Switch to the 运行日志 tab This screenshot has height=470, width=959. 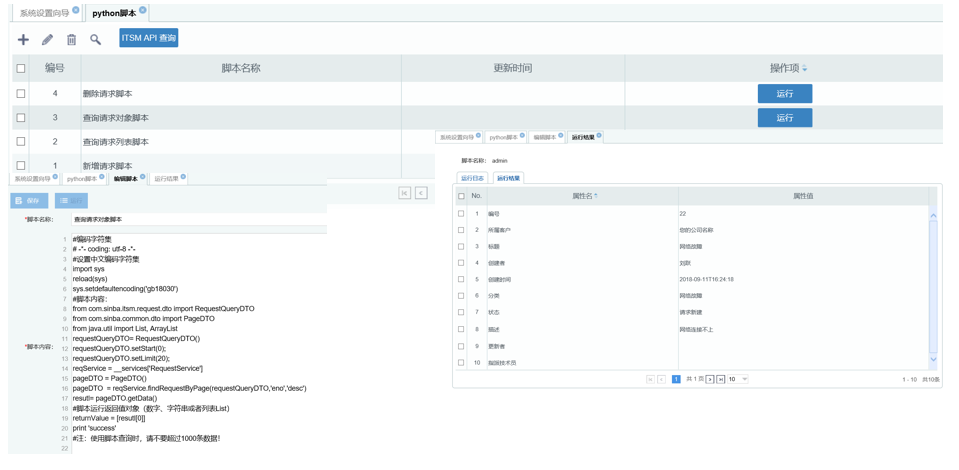472,178
